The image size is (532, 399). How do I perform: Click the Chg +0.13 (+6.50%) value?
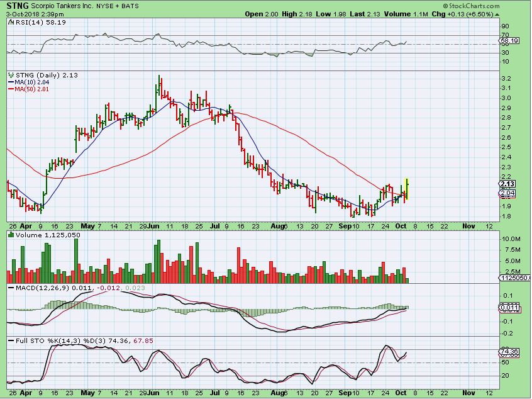462,14
